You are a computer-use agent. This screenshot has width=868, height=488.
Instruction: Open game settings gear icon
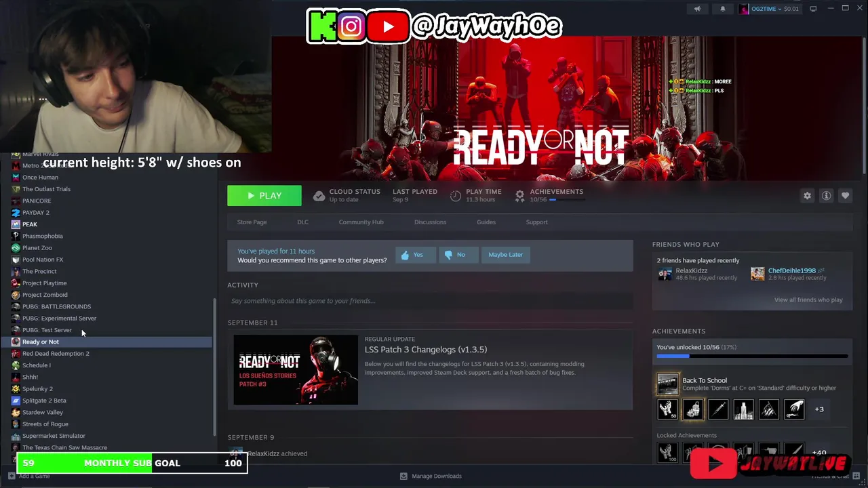(807, 196)
